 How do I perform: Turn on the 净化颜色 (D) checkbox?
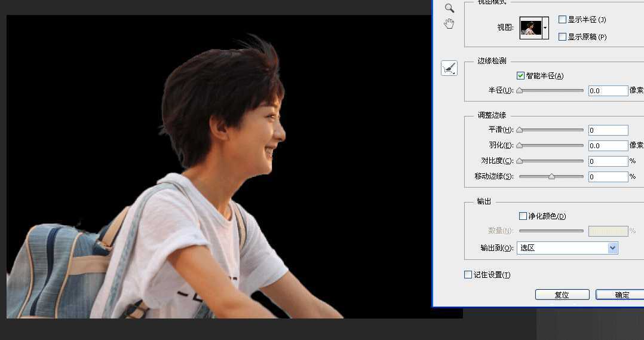pyautogui.click(x=523, y=216)
